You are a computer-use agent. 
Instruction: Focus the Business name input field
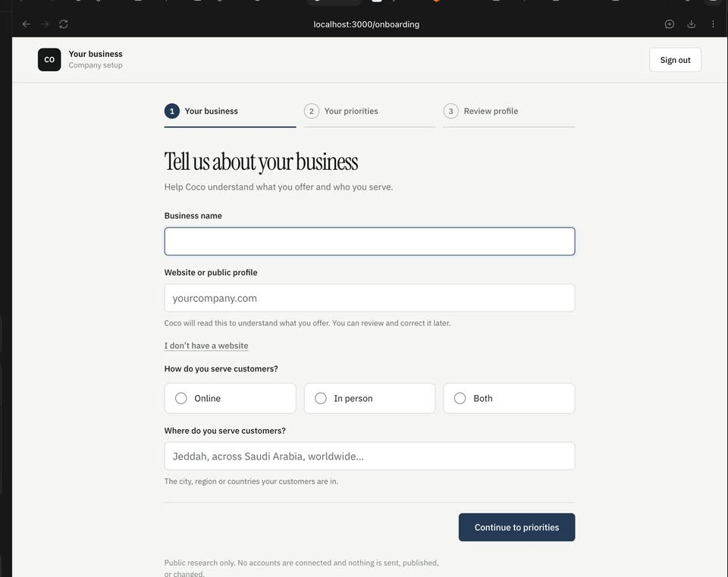(x=369, y=241)
